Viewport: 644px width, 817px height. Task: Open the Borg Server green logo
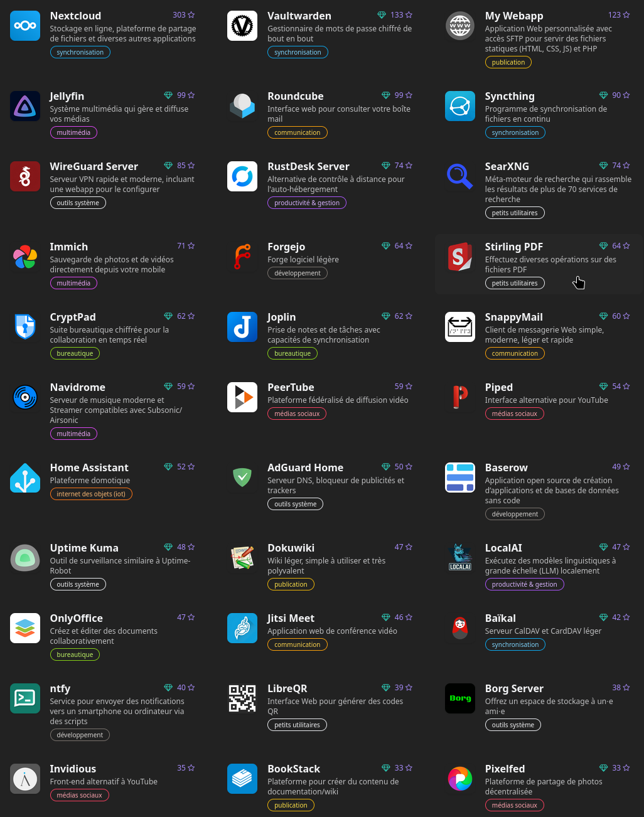460,698
